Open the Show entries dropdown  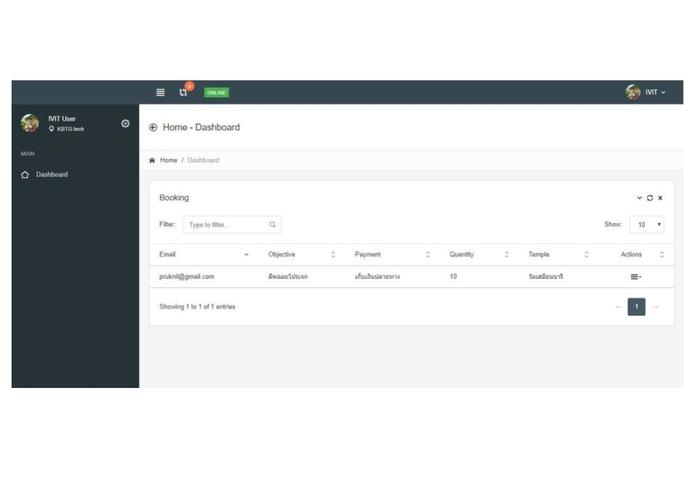tap(647, 225)
